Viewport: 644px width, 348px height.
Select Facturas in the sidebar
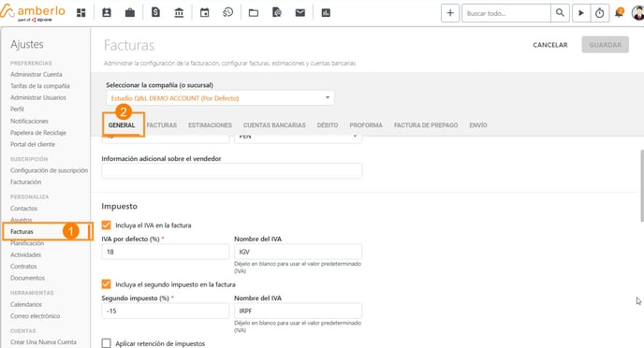coord(22,231)
